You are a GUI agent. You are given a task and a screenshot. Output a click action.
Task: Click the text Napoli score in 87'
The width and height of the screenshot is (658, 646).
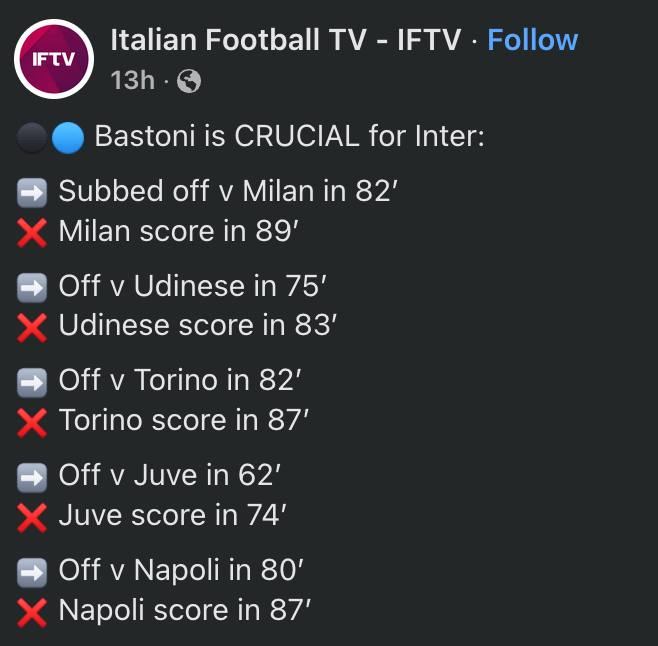(x=184, y=610)
